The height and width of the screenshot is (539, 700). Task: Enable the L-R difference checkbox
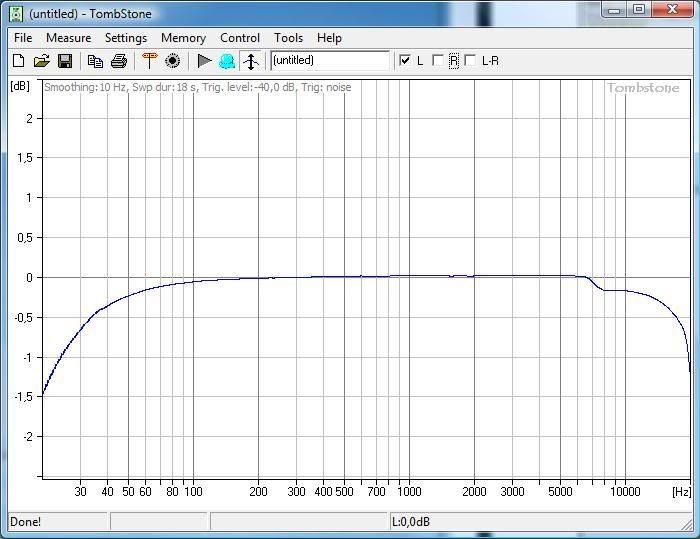pyautogui.click(x=470, y=61)
